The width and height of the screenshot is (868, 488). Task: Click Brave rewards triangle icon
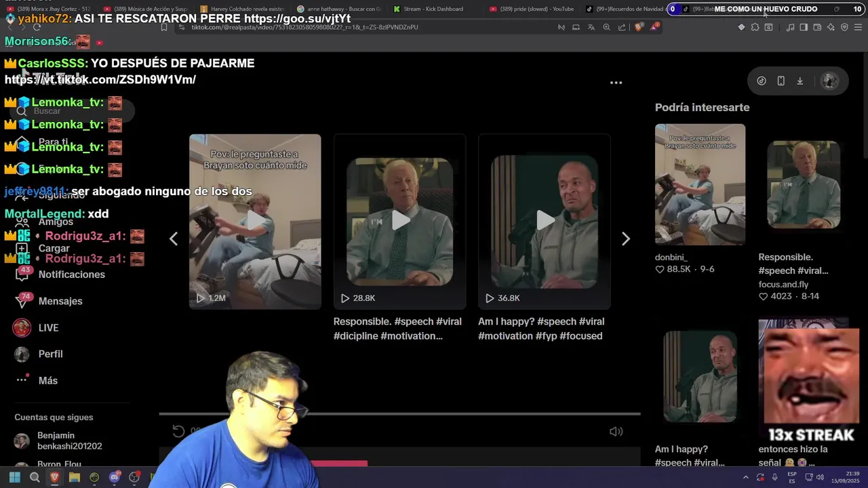654,27
